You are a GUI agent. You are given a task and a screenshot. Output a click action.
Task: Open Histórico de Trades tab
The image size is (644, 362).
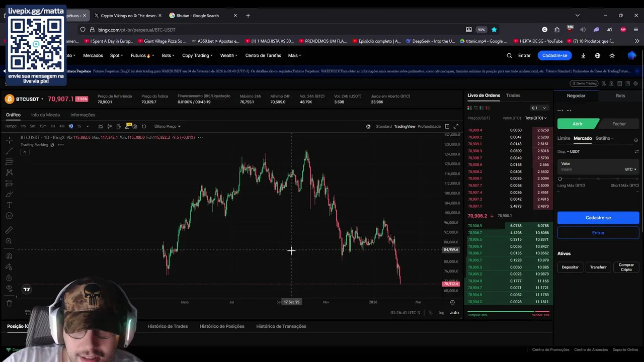click(168, 326)
